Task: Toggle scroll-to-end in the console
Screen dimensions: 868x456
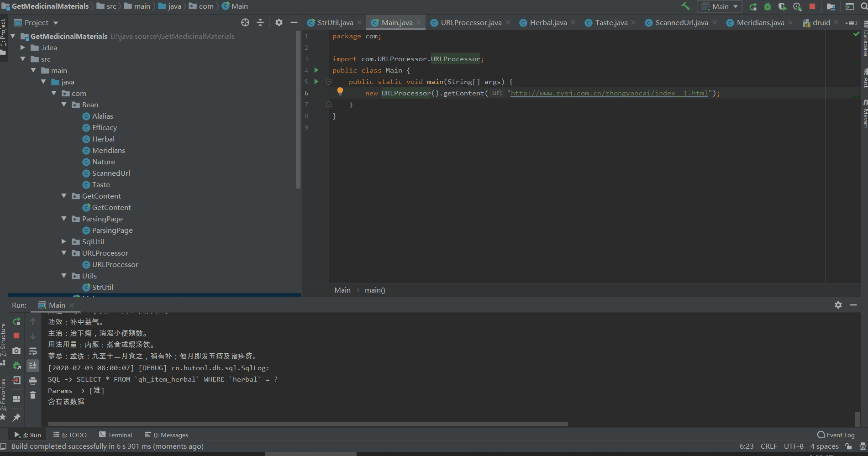Action: 33,366
